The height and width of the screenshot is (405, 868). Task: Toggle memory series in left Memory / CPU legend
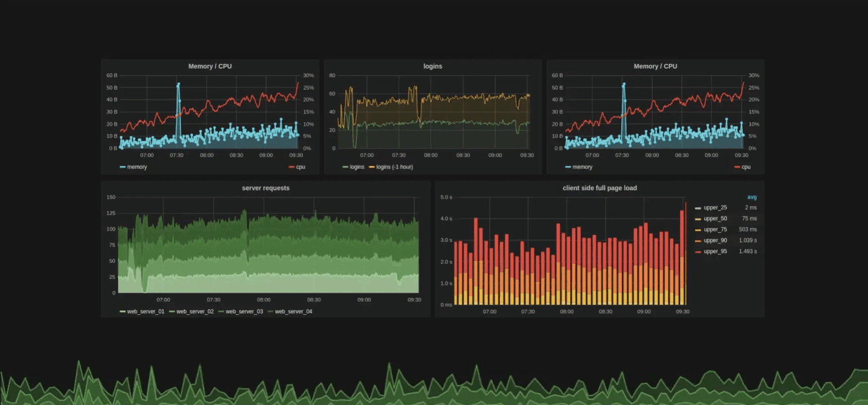coord(133,167)
